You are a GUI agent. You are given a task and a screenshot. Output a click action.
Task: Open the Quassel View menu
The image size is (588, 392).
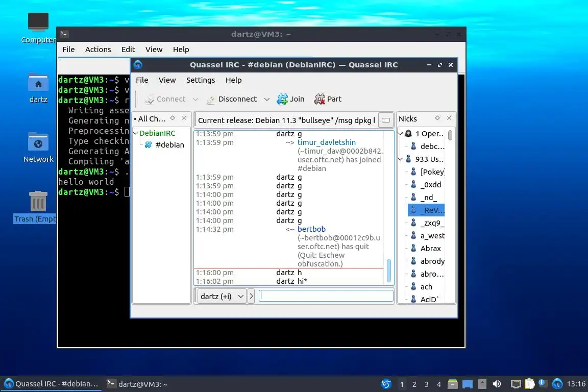[167, 80]
